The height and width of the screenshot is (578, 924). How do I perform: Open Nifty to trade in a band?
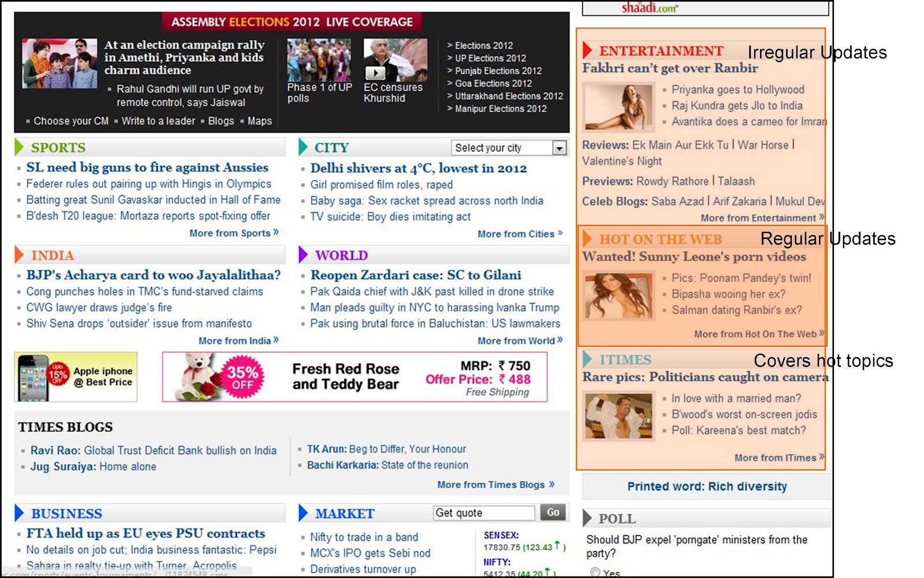tap(364, 537)
